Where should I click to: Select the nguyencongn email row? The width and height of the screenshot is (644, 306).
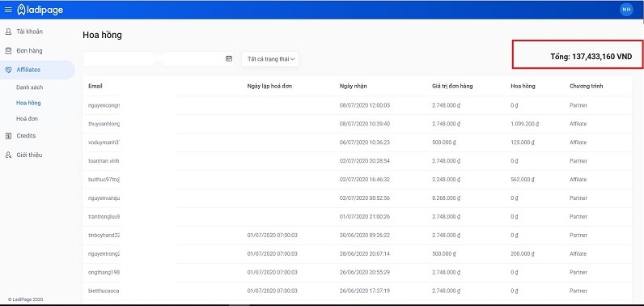click(x=357, y=105)
